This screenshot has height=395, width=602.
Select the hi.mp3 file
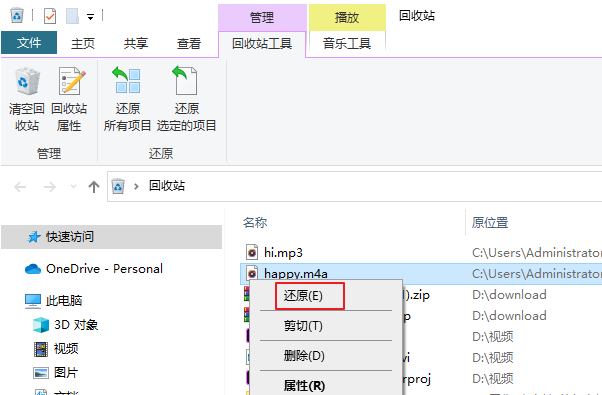283,253
